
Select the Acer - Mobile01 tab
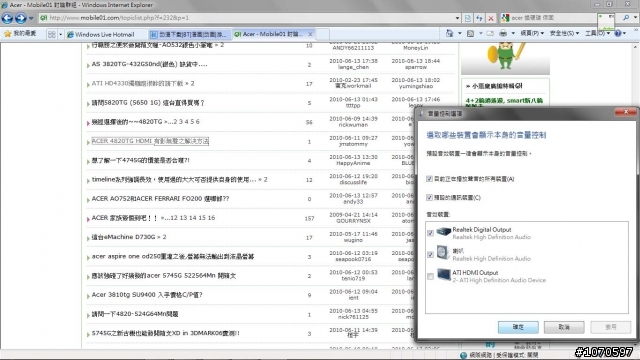(269, 34)
